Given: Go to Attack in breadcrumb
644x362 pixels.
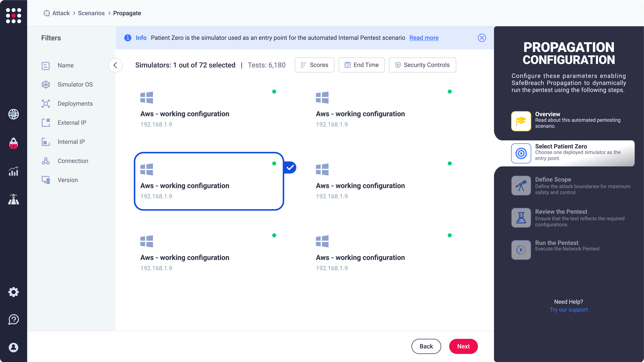Looking at the screenshot, I should 61,13.
